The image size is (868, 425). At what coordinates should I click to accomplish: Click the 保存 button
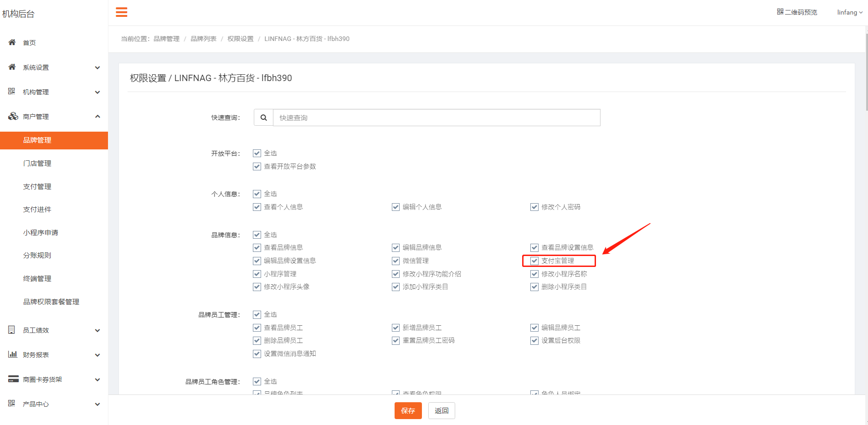(408, 410)
